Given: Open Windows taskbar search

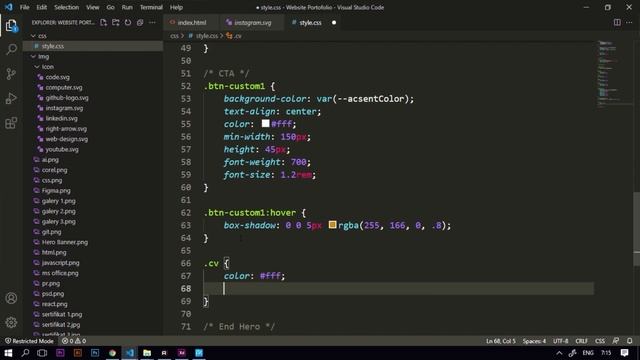Looking at the screenshot, I should coord(25,353).
